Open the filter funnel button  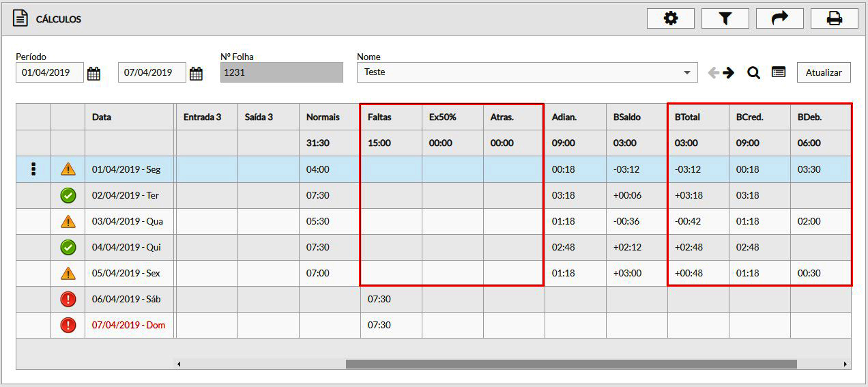725,18
